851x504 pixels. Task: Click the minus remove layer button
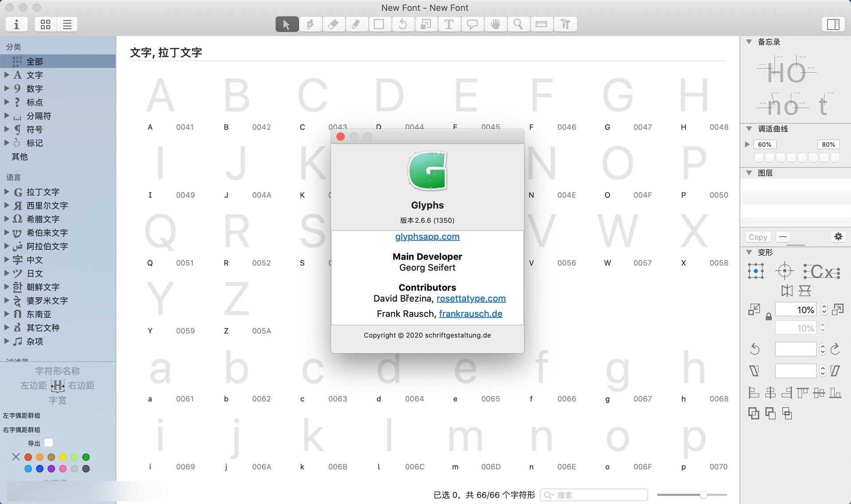[783, 236]
